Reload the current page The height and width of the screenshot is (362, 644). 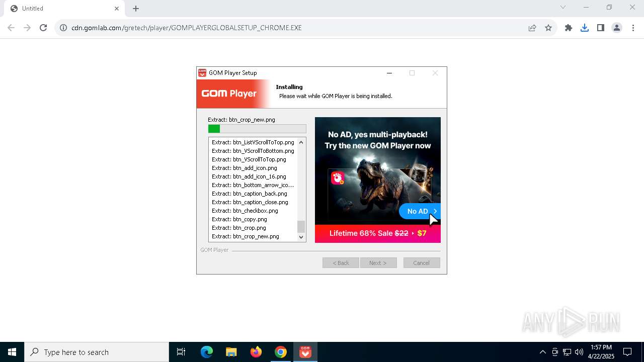coord(43,28)
